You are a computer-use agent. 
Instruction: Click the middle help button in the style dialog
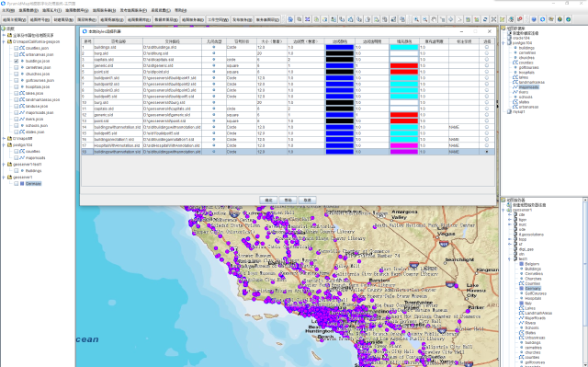click(x=288, y=200)
